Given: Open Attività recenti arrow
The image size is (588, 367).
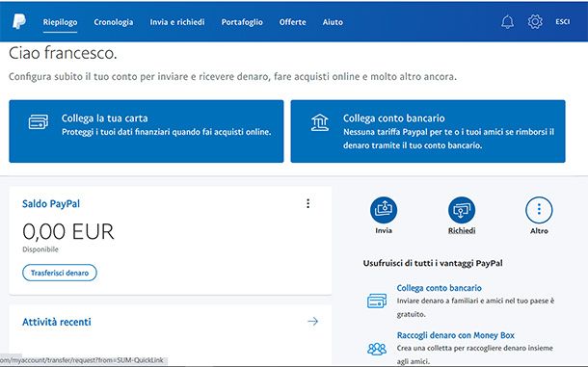Looking at the screenshot, I should tap(312, 322).
